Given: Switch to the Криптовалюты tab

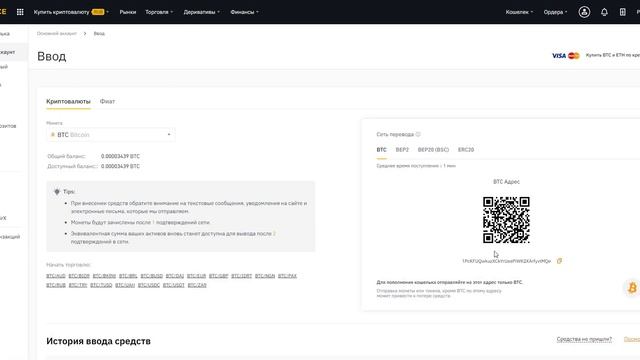Looking at the screenshot, I should pyautogui.click(x=68, y=101).
